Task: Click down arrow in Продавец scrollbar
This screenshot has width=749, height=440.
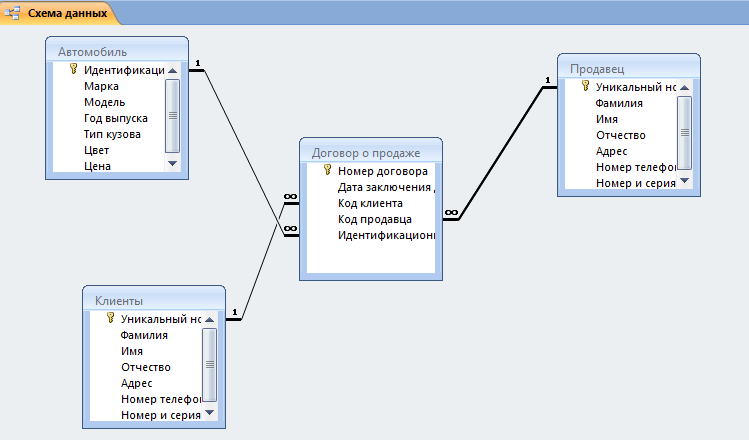Action: click(685, 181)
